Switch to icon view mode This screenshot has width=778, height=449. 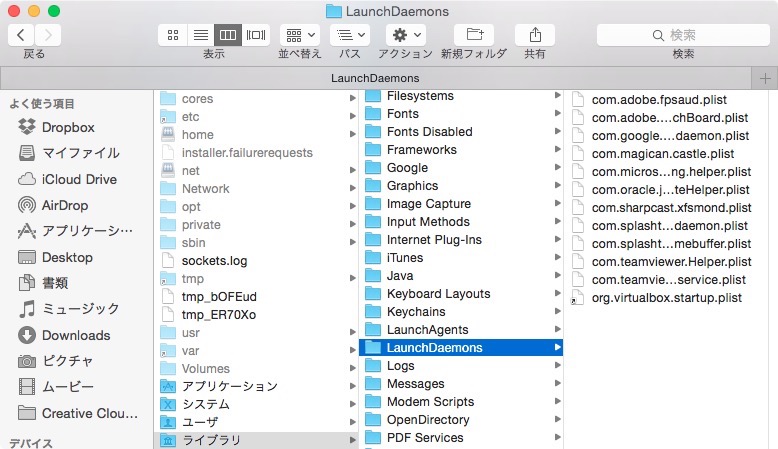[173, 34]
